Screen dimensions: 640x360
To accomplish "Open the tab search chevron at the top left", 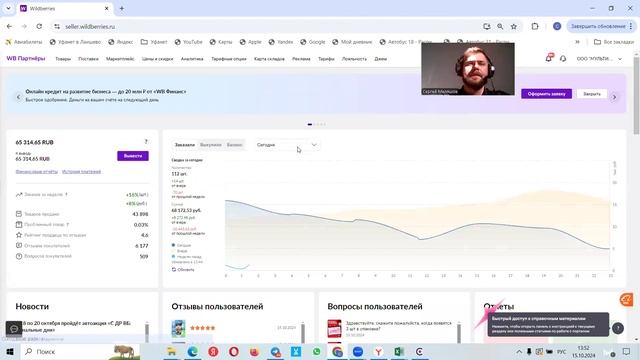I will pyautogui.click(x=8, y=8).
